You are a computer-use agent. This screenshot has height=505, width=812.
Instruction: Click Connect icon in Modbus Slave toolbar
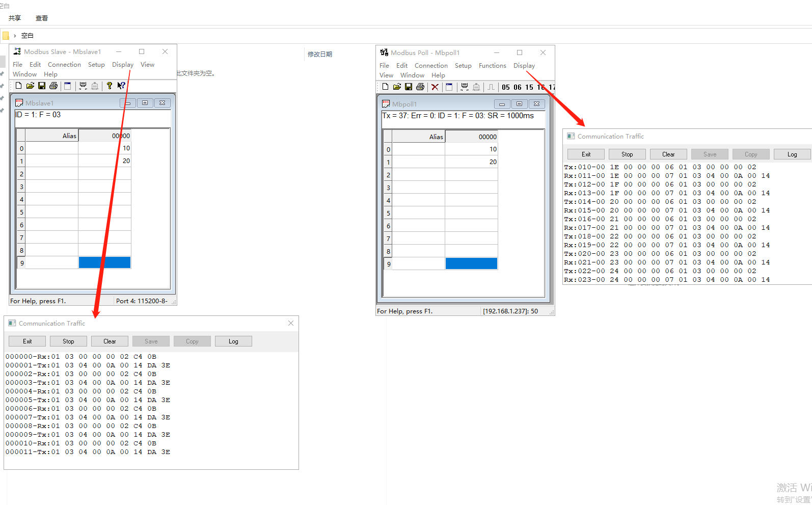(83, 86)
